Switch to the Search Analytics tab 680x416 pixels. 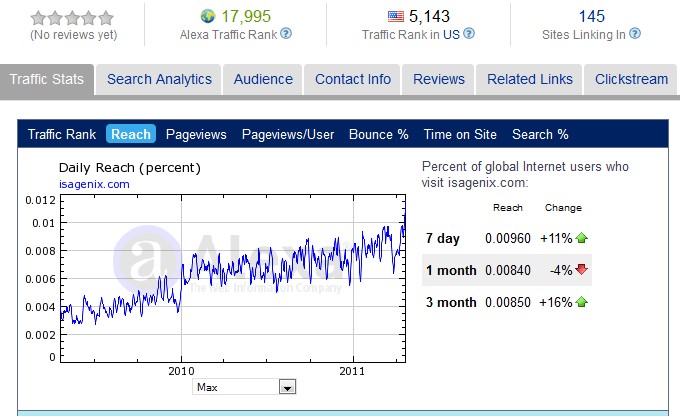[159, 79]
